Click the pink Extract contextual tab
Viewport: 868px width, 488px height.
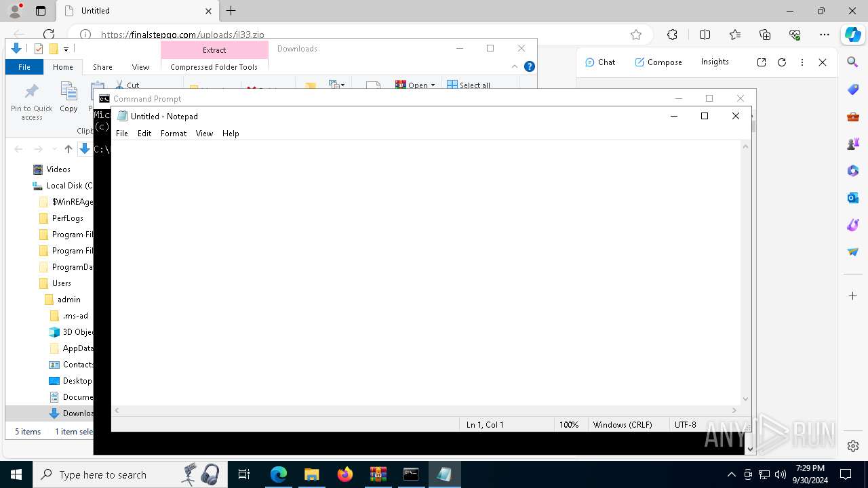point(214,50)
